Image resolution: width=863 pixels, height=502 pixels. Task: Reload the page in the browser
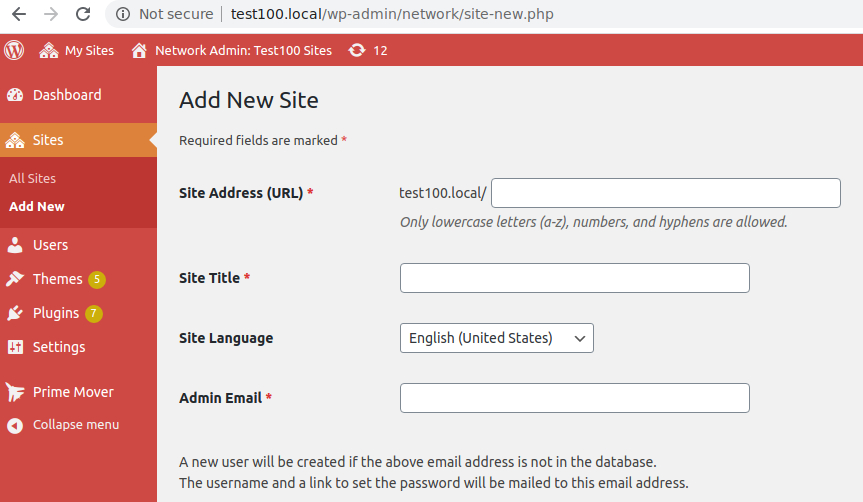(x=83, y=14)
